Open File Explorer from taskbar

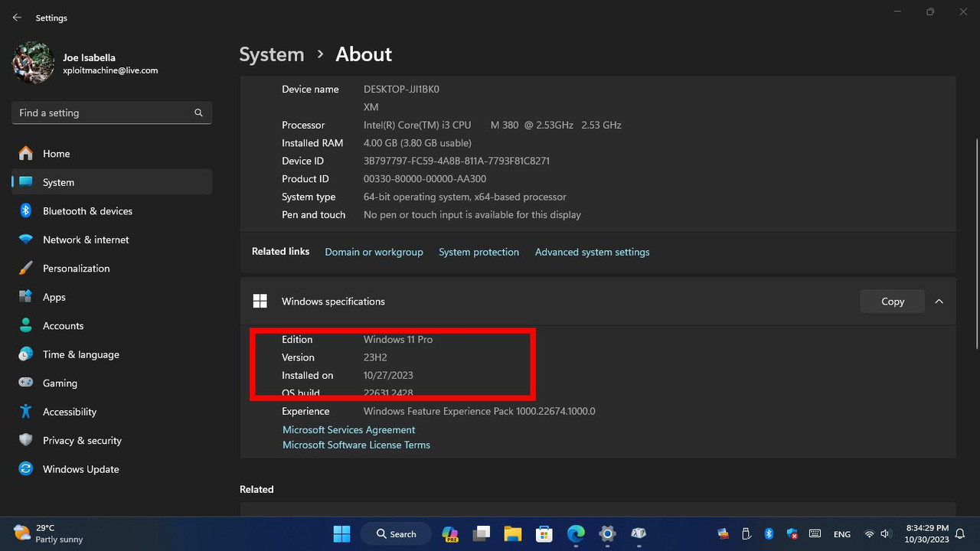coord(513,533)
